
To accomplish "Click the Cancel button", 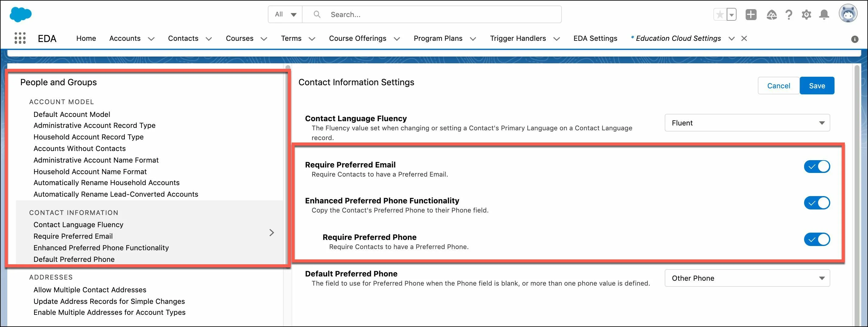I will click(779, 86).
